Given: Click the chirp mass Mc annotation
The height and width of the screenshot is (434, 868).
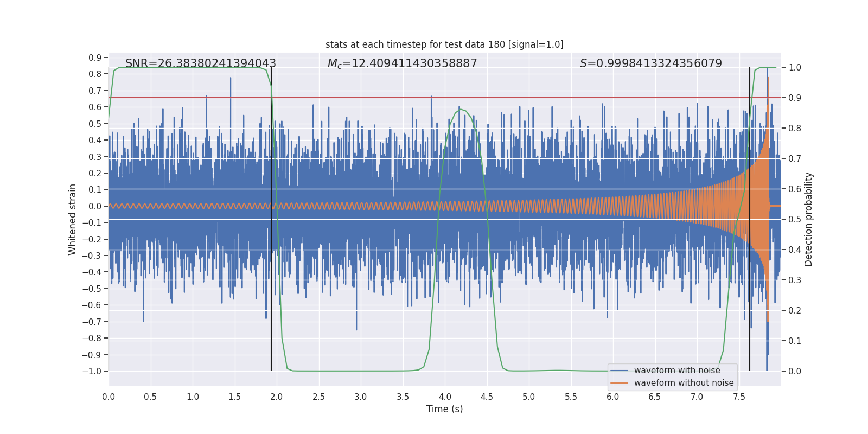Looking at the screenshot, I should click(x=402, y=63).
